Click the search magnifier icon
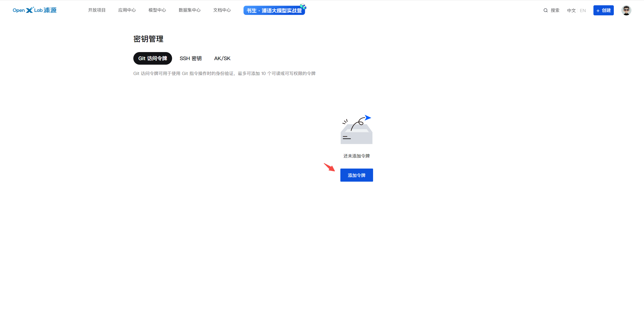This screenshot has height=320, width=644. [545, 10]
